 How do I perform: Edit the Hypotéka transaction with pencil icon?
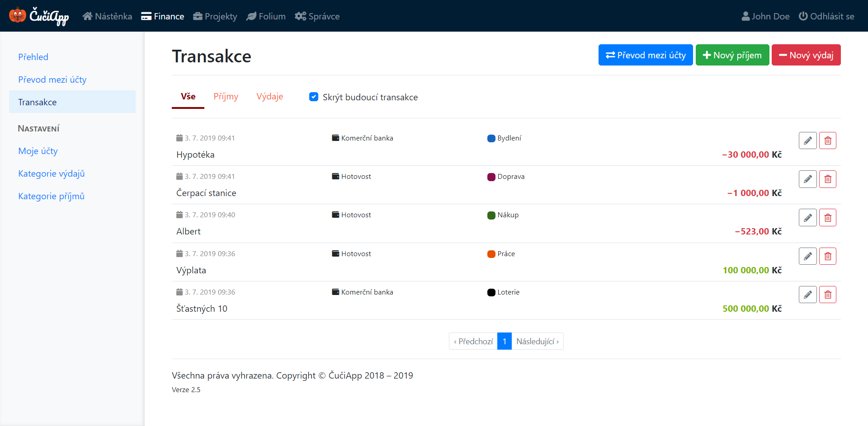tap(807, 140)
